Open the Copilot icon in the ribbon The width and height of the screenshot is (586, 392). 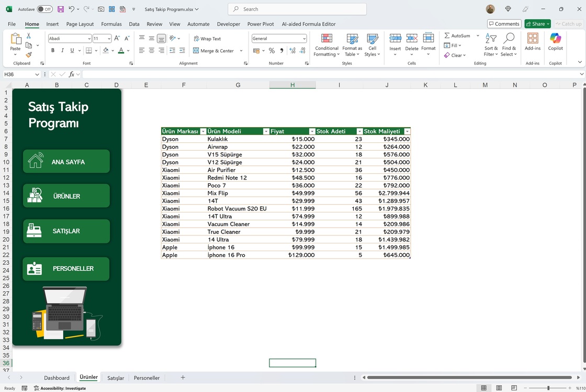tap(555, 41)
